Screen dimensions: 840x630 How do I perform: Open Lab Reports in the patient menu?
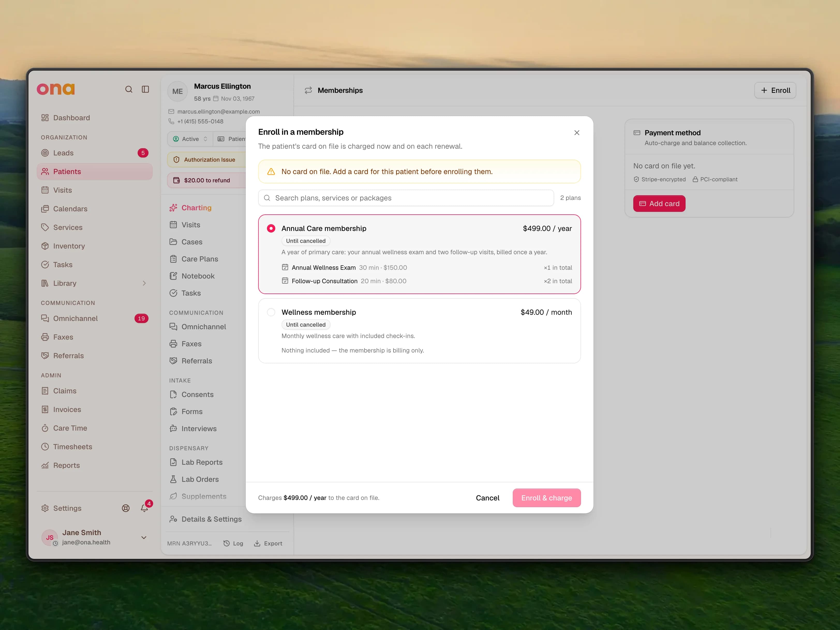click(196, 462)
